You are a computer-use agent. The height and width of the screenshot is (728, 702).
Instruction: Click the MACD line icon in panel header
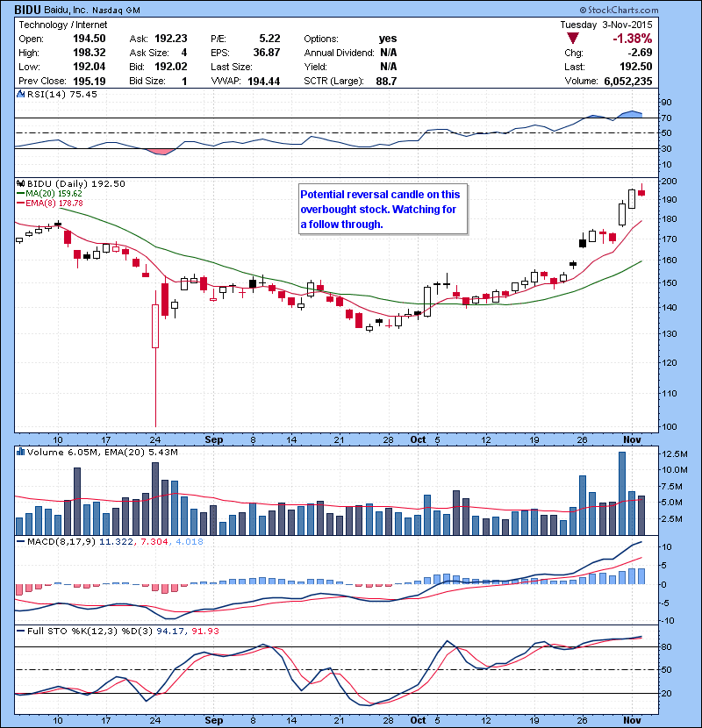pos(20,541)
